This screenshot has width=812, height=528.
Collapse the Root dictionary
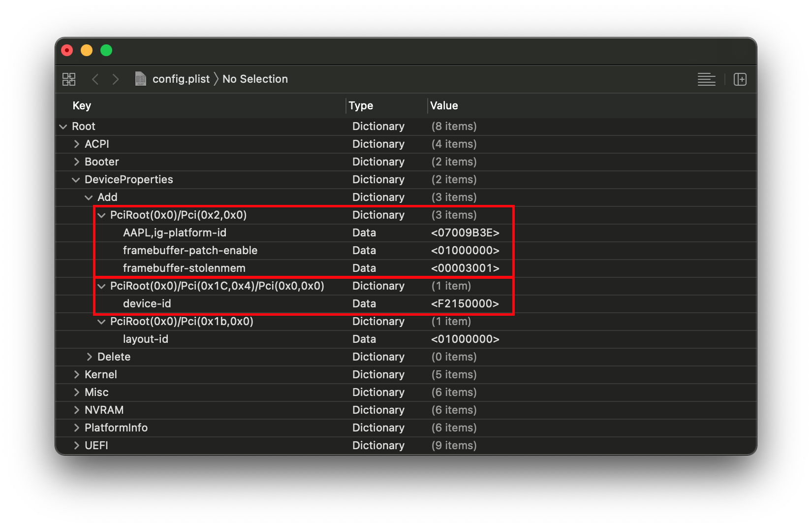(x=63, y=127)
